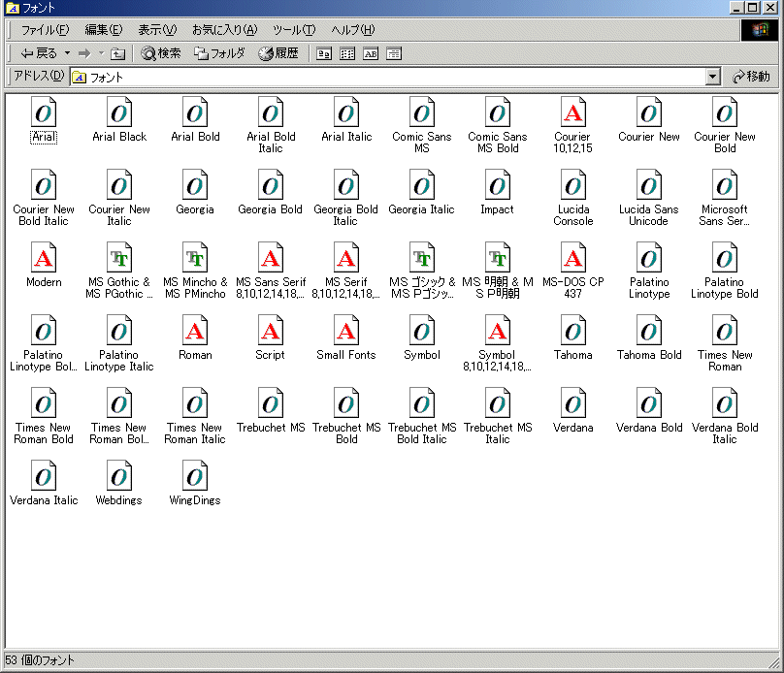Click the Comic Sans MS Bold label
This screenshot has width=784, height=673.
click(x=498, y=143)
